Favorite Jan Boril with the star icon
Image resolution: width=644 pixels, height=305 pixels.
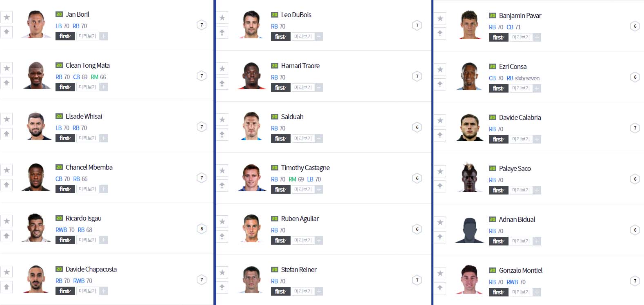(x=7, y=17)
